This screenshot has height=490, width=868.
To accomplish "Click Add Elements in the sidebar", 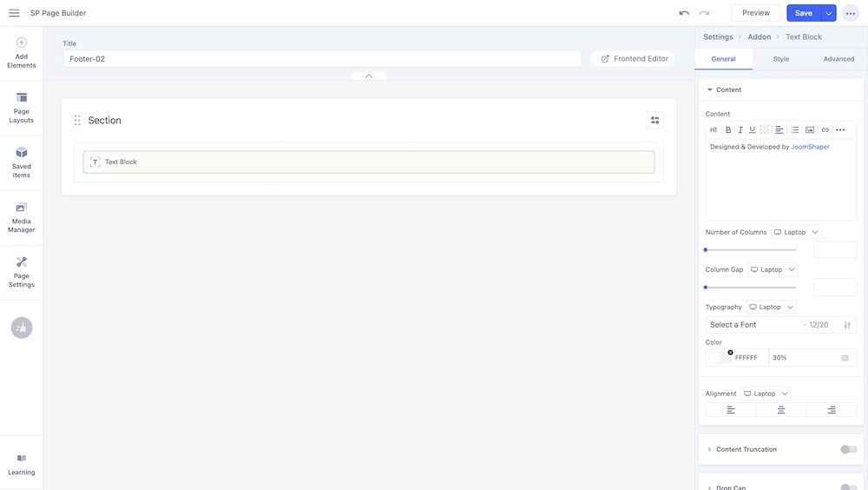I will click(21, 53).
